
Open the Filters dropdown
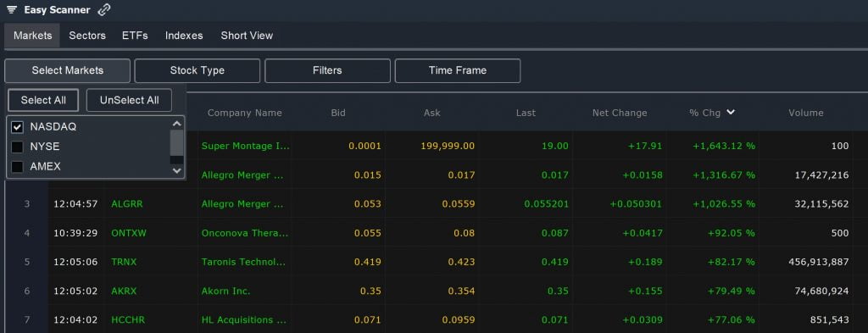327,71
